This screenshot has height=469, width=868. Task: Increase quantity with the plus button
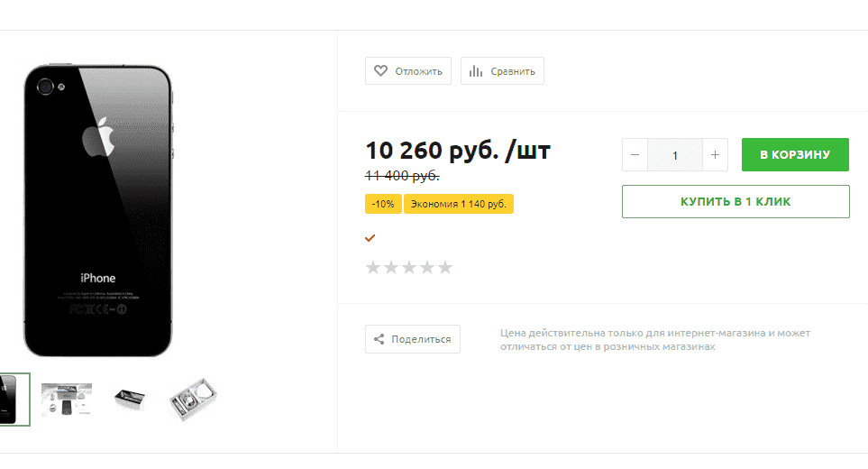pyautogui.click(x=715, y=155)
